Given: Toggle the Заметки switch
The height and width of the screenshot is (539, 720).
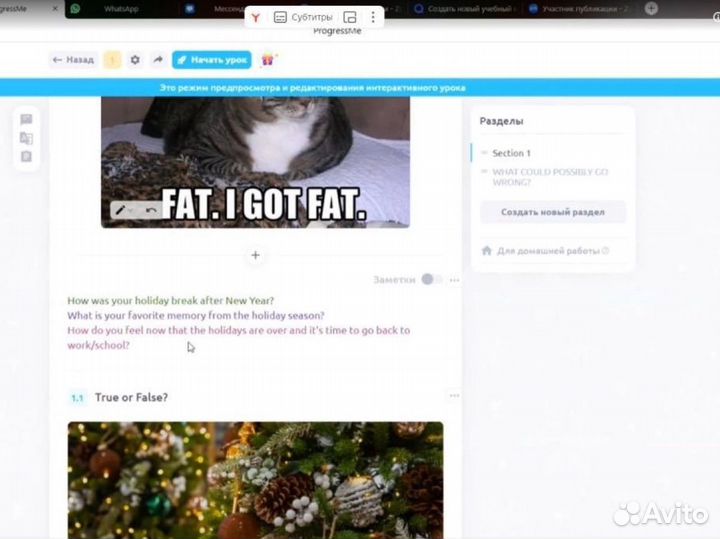Looking at the screenshot, I should click(431, 280).
